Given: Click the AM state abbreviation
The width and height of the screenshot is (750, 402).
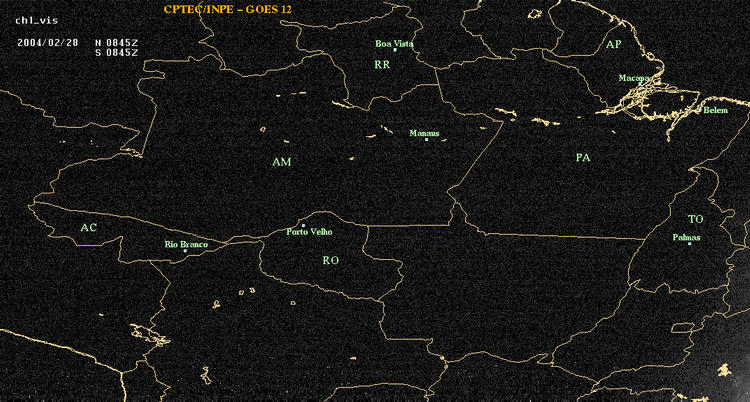Looking at the screenshot, I should pos(282,162).
